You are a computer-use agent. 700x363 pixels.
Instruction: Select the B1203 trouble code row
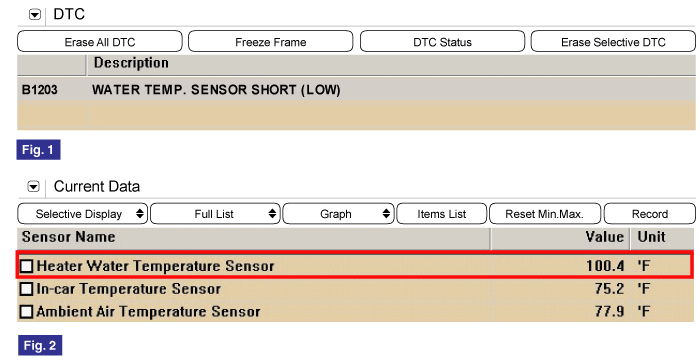click(x=356, y=90)
